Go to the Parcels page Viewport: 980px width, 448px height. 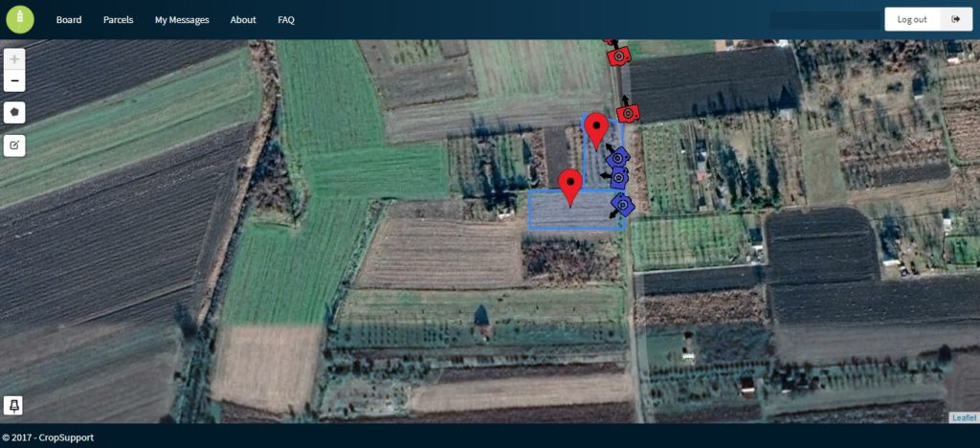[x=118, y=19]
